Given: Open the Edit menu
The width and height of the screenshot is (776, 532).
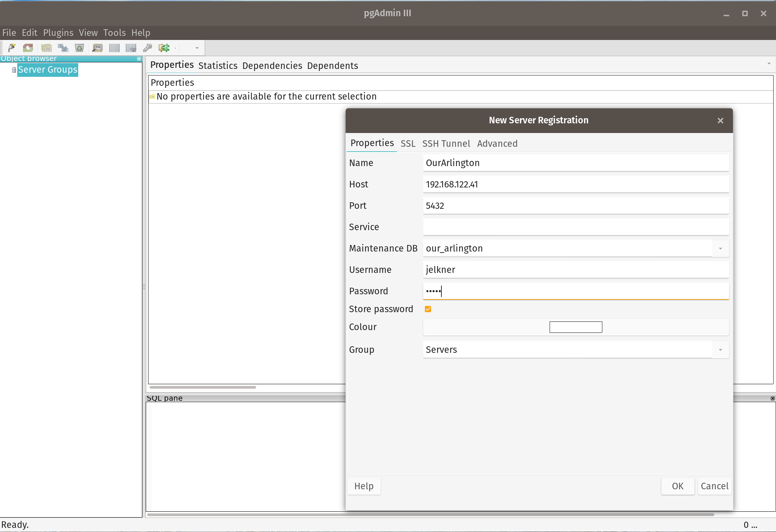Looking at the screenshot, I should pos(29,33).
